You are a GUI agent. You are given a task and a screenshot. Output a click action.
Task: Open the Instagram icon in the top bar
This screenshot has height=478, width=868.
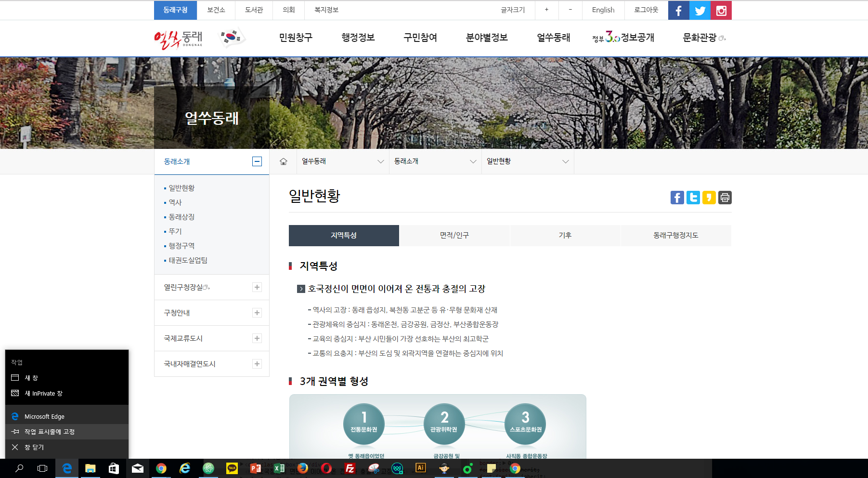click(721, 10)
